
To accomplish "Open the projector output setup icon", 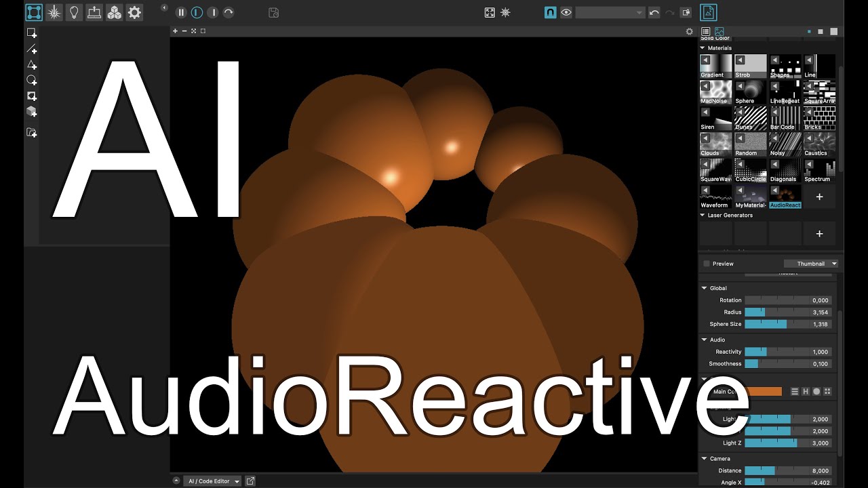I will (94, 12).
